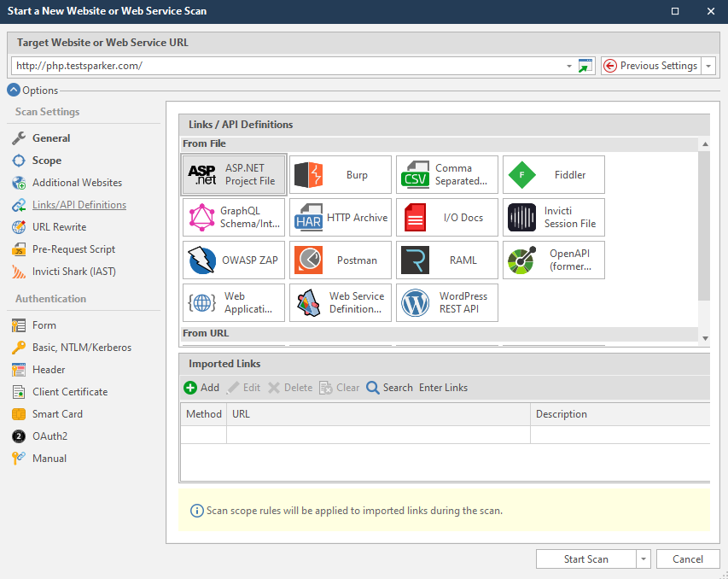The image size is (728, 579).
Task: Open Basic, NTLM/Kerberos authentication
Action: pyautogui.click(x=82, y=348)
